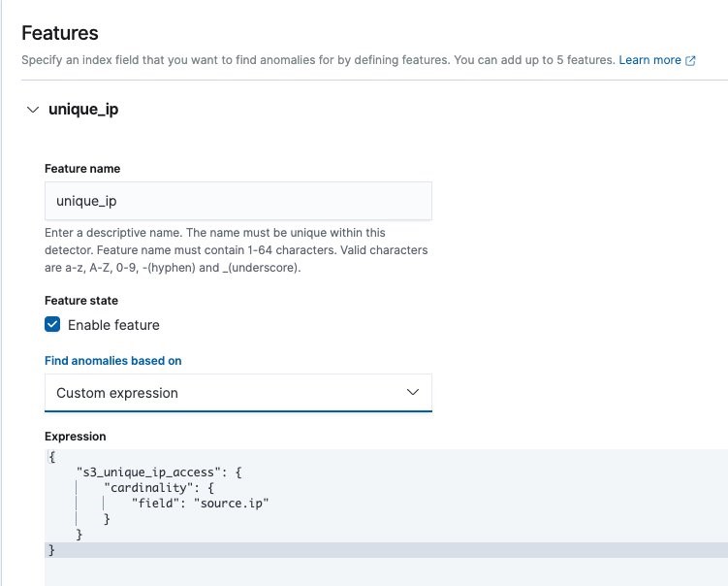Click the unique_ip accordion title
Image resolution: width=728 pixels, height=586 pixels.
tap(83, 110)
